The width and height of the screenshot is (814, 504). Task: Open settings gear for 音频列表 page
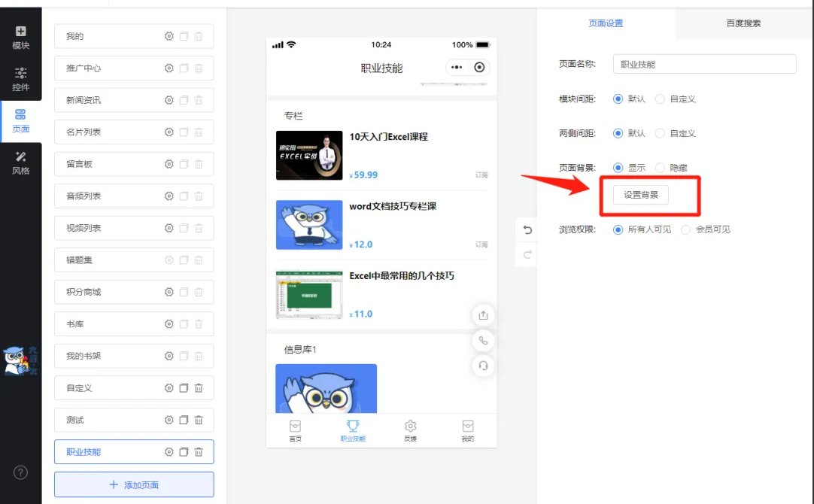coord(169,196)
